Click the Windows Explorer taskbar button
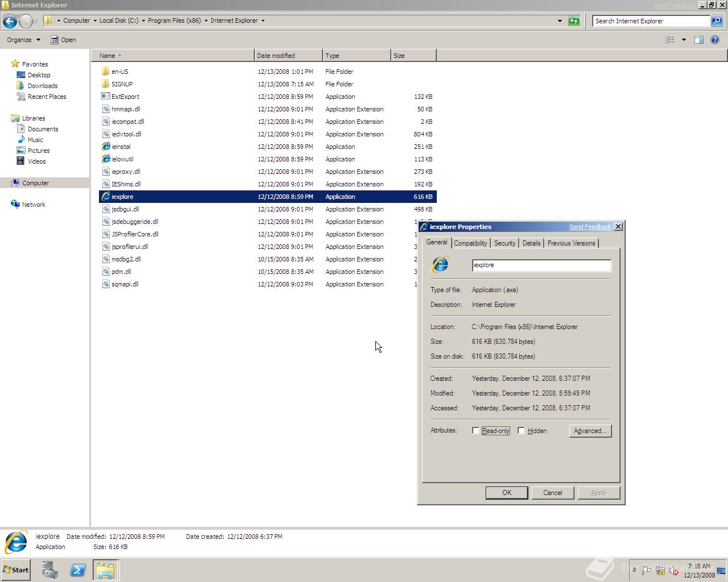The height and width of the screenshot is (582, 728). [x=105, y=569]
